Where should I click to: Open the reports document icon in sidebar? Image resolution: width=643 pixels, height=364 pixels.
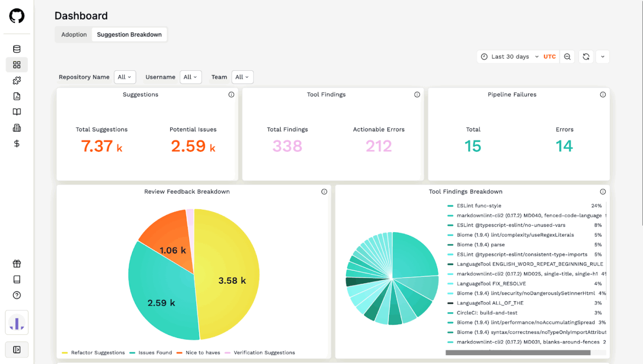coord(17,96)
